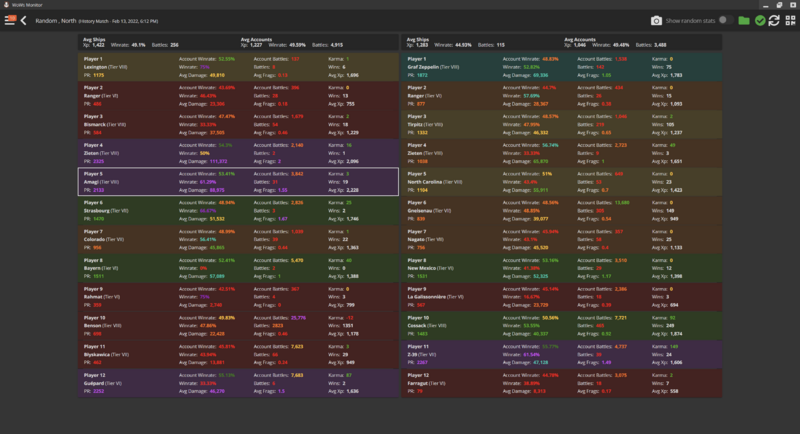
Task: Select the Nagato player row
Action: [562, 239]
